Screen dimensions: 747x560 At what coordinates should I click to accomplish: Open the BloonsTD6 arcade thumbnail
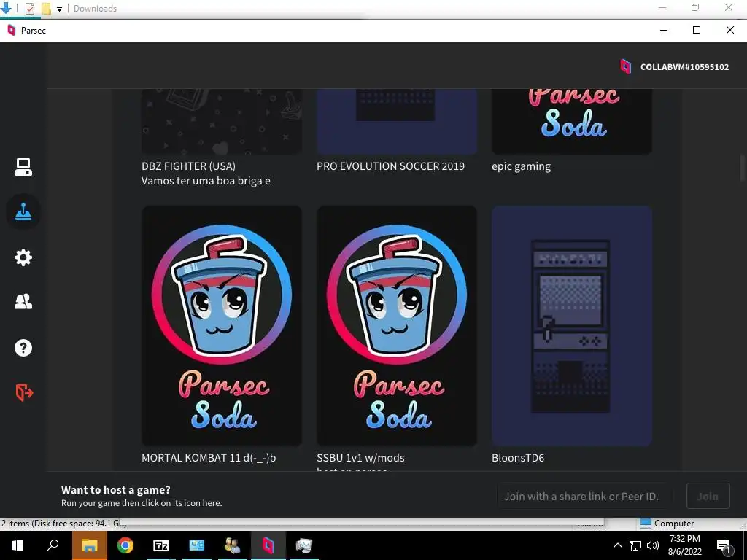coord(572,326)
